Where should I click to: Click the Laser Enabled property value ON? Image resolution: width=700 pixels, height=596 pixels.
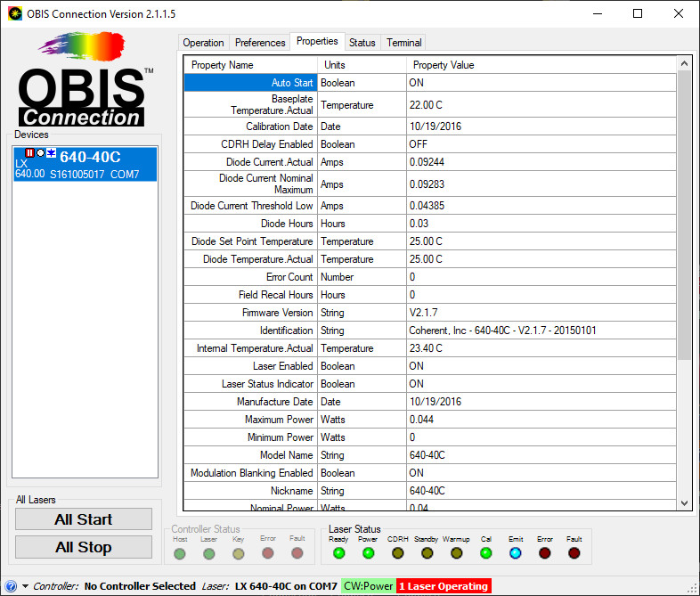point(417,366)
